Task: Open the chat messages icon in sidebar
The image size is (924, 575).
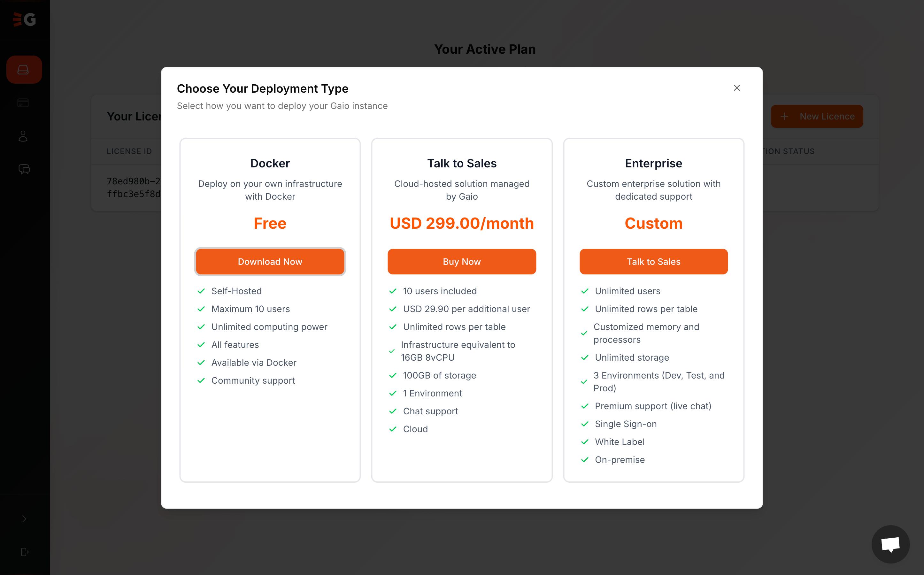Action: tap(24, 169)
